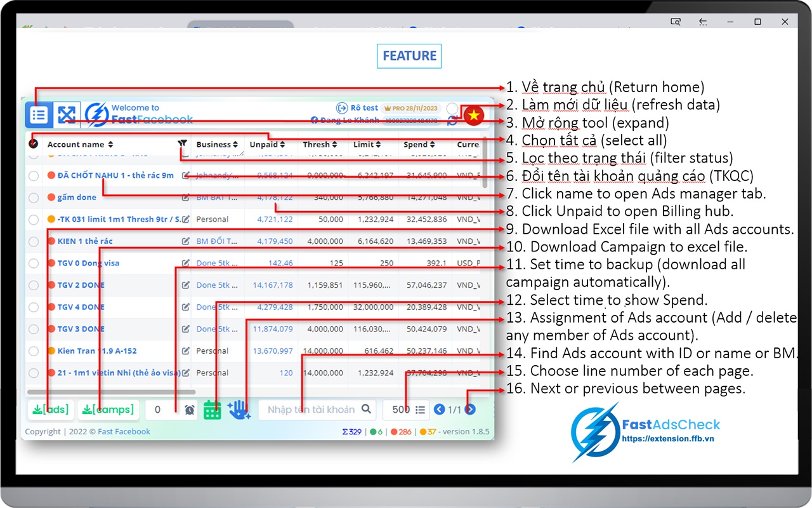Rename account ĐÃ CHỐT NAHU 1 via edit icon
Viewport: 812px width, 508px height.
coord(185,175)
